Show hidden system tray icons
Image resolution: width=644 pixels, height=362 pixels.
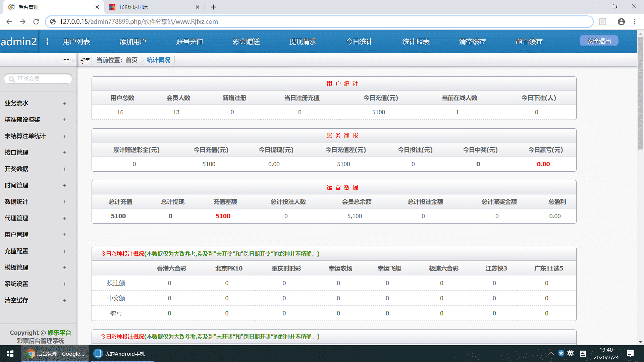click(551, 354)
